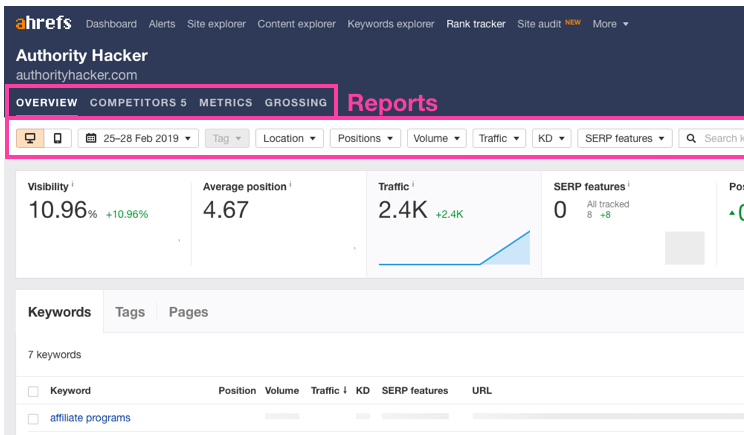Select the Competitors report tab

tap(138, 102)
